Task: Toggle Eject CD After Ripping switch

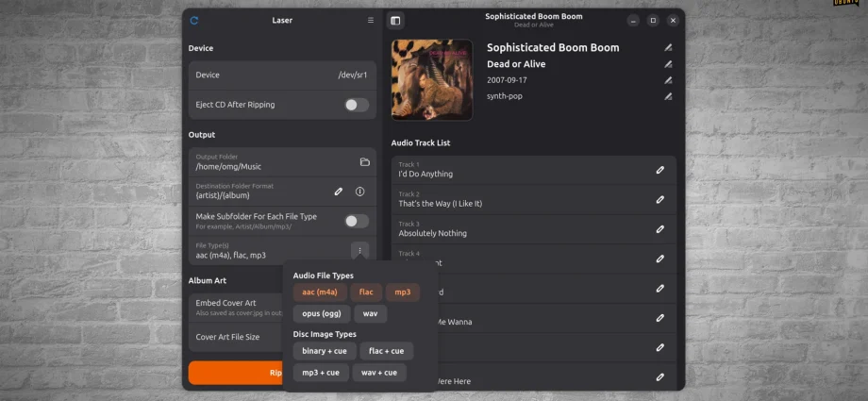Action: click(x=357, y=105)
